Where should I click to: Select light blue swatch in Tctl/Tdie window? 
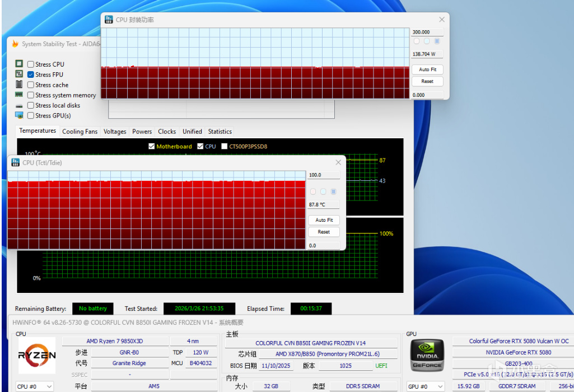tap(323, 192)
